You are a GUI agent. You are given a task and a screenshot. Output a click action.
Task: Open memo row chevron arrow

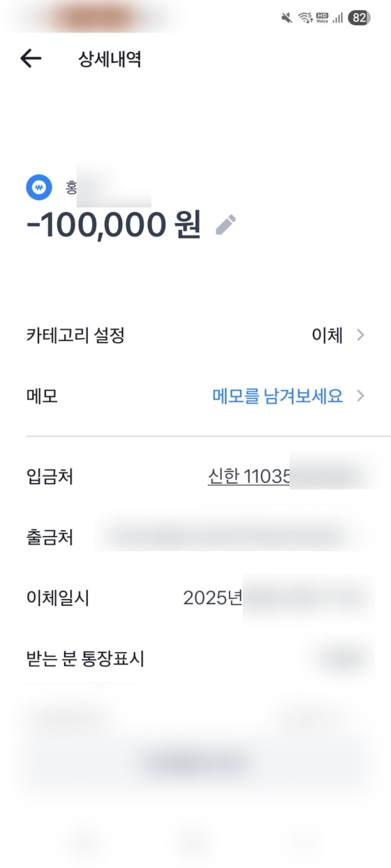pyautogui.click(x=361, y=396)
